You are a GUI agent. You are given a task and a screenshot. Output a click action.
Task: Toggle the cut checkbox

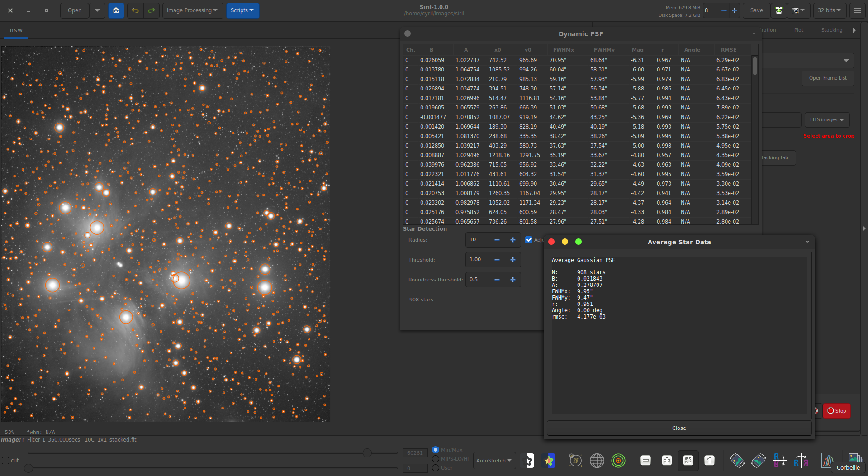(6, 461)
